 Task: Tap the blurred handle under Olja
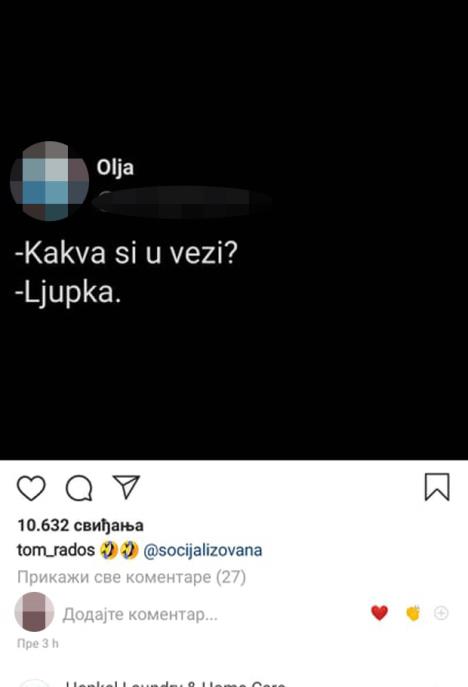pos(182,201)
